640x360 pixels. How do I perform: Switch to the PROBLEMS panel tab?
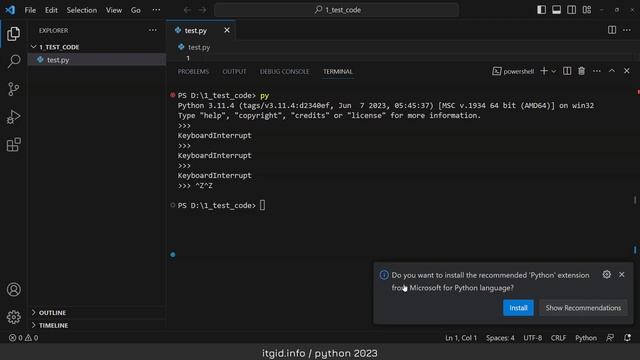coord(193,71)
